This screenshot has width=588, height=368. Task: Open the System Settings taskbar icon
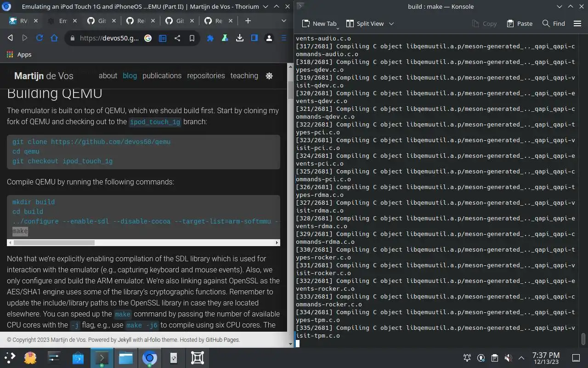pos(54,357)
